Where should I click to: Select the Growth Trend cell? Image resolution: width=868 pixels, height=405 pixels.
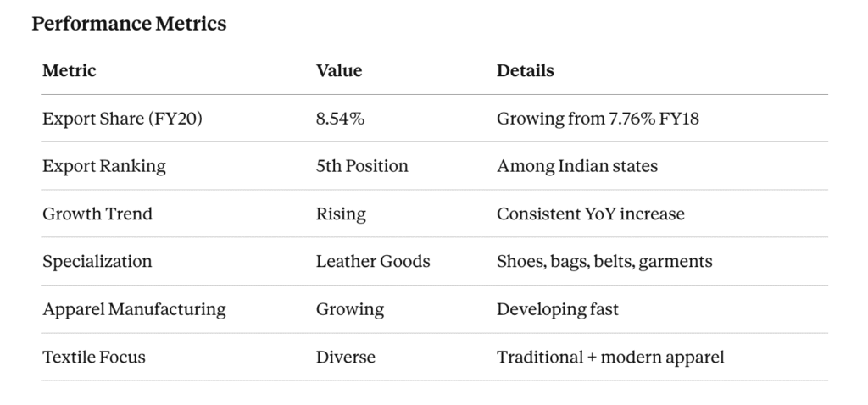pos(97,214)
